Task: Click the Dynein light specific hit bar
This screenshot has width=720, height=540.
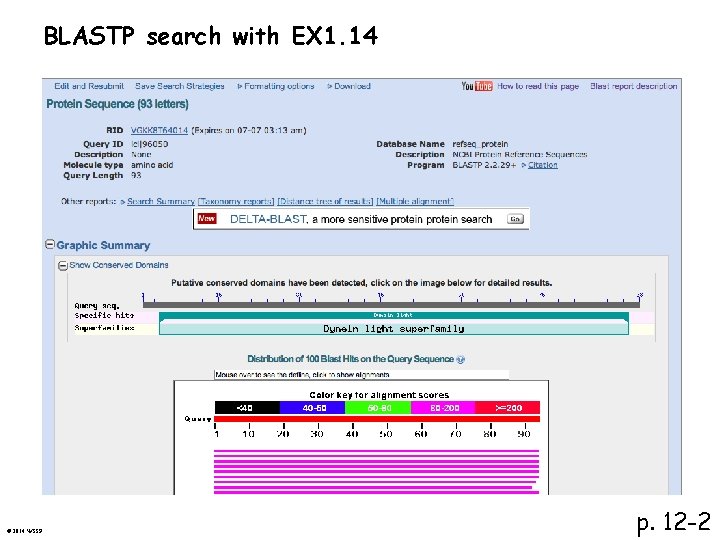Action: pyautogui.click(x=394, y=315)
